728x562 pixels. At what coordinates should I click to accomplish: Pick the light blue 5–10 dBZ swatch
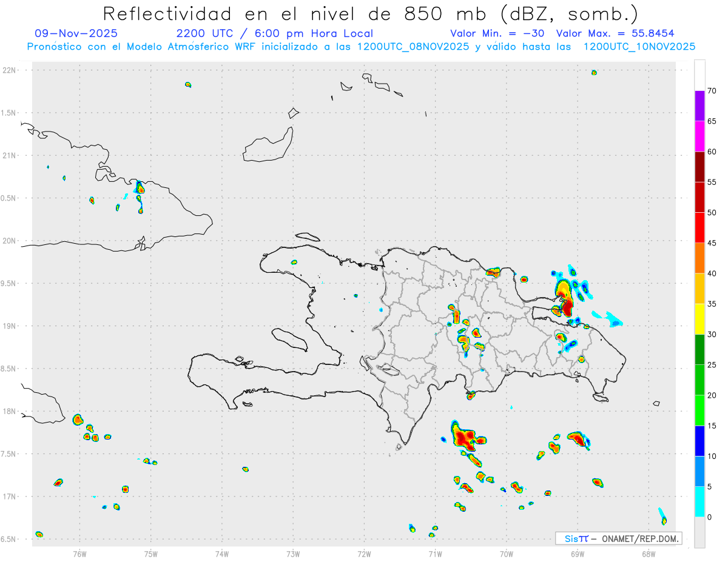699,471
